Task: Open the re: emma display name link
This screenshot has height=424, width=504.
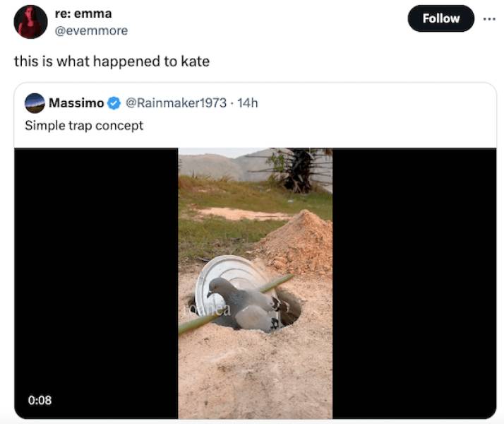Action: click(x=83, y=13)
